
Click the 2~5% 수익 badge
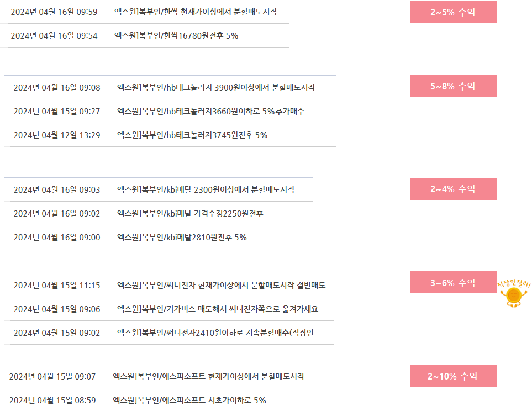453,12
